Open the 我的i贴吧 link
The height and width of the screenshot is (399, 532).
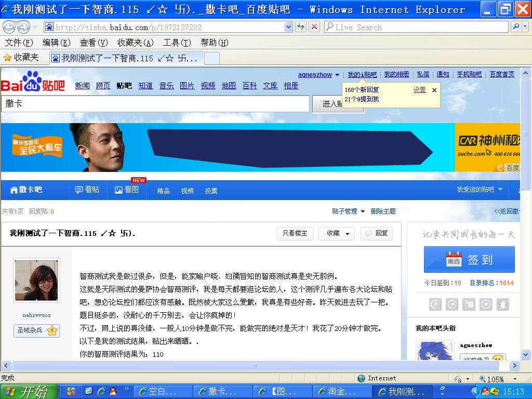point(362,75)
